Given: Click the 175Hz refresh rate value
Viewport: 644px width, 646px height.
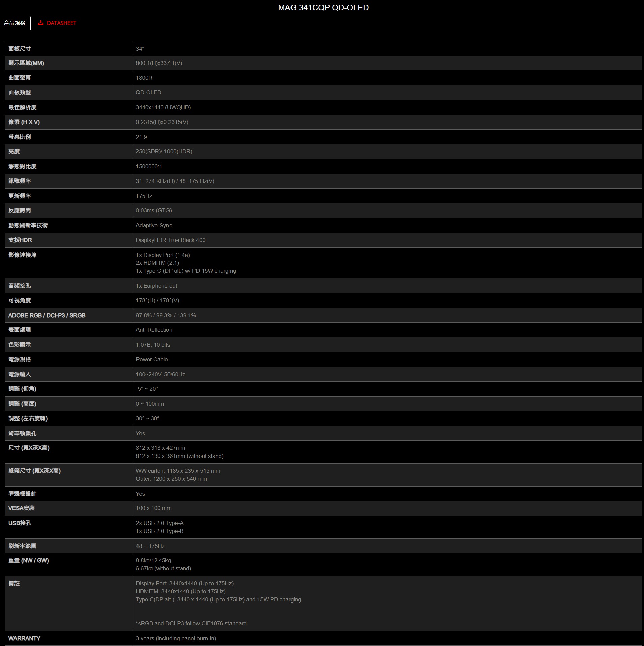Looking at the screenshot, I should [144, 196].
